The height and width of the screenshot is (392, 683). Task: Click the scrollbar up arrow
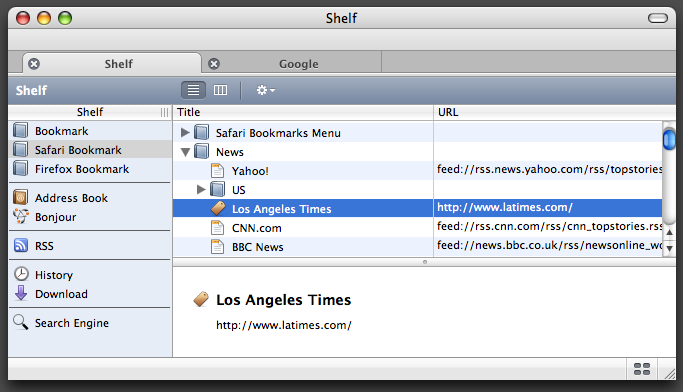pos(669,232)
